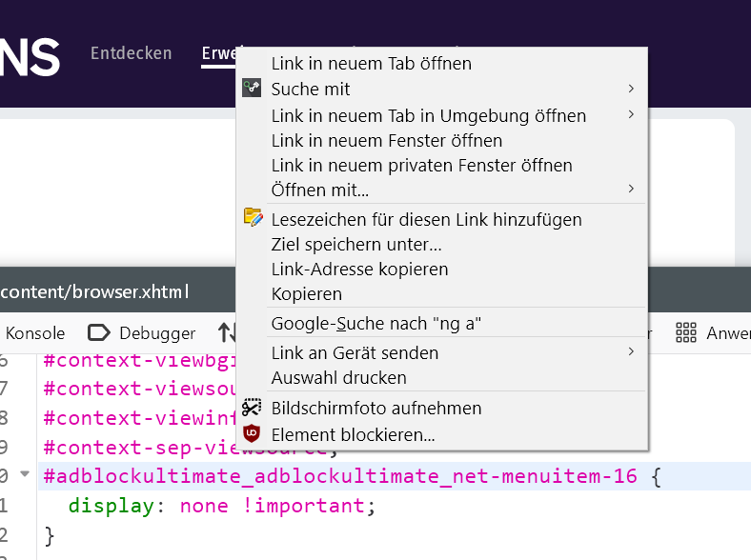The image size is (751, 560).
Task: Click the Suche mit search icon
Action: [x=252, y=89]
